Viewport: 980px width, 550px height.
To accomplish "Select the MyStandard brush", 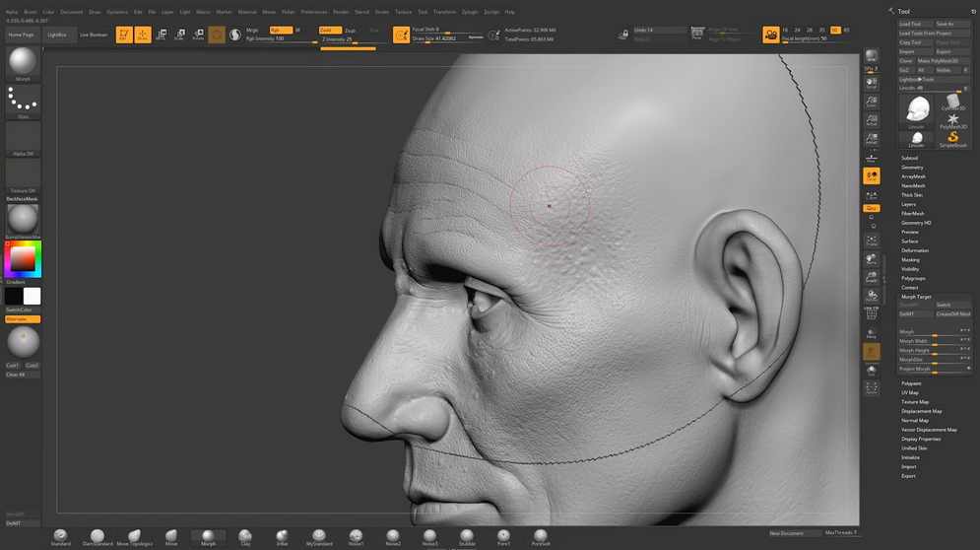I will tap(319, 537).
